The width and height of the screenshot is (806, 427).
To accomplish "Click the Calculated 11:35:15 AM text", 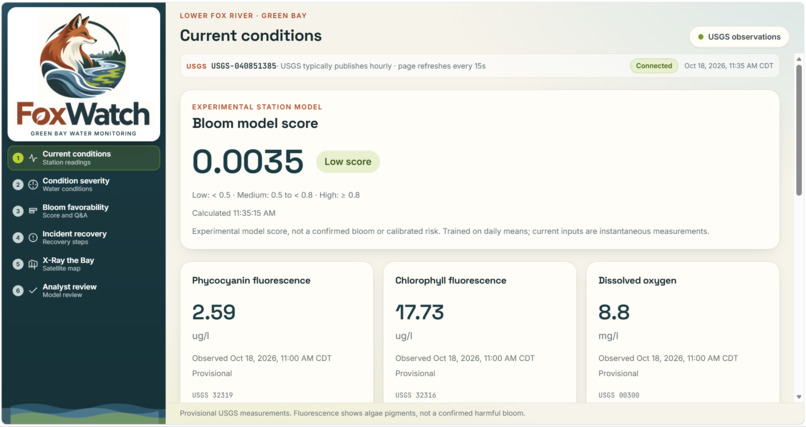I will tap(234, 213).
